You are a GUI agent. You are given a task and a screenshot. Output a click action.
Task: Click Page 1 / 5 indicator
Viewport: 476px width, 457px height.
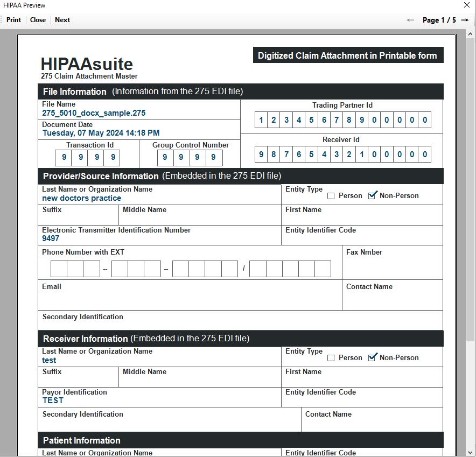[439, 20]
